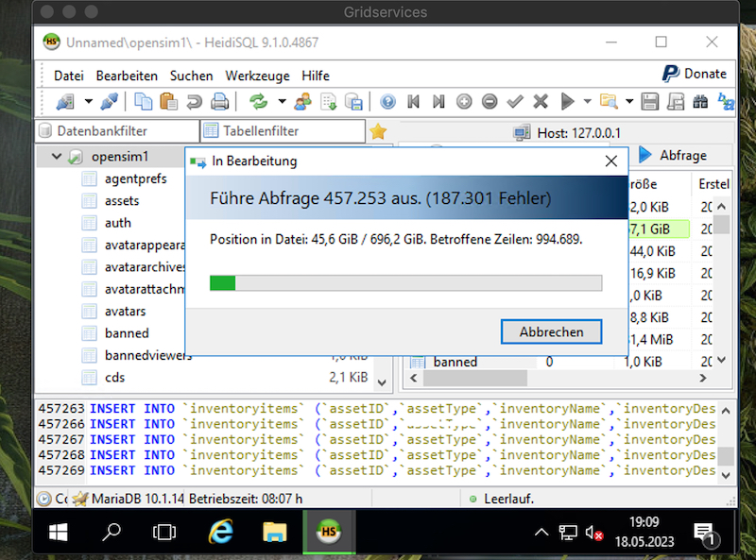Click the green refresh arrows icon
Viewport: 756px width, 560px height.
258,102
